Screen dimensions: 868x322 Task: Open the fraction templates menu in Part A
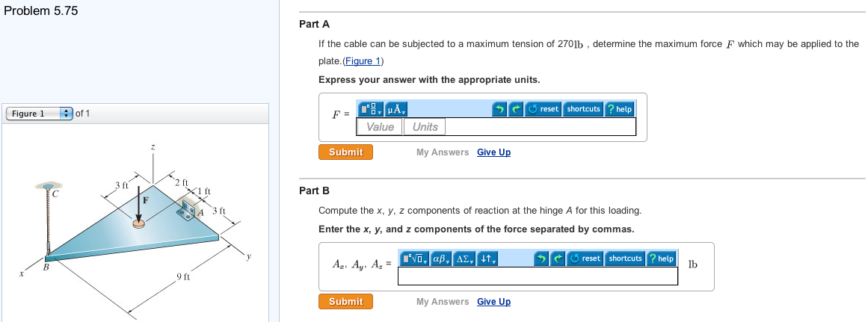[372, 109]
